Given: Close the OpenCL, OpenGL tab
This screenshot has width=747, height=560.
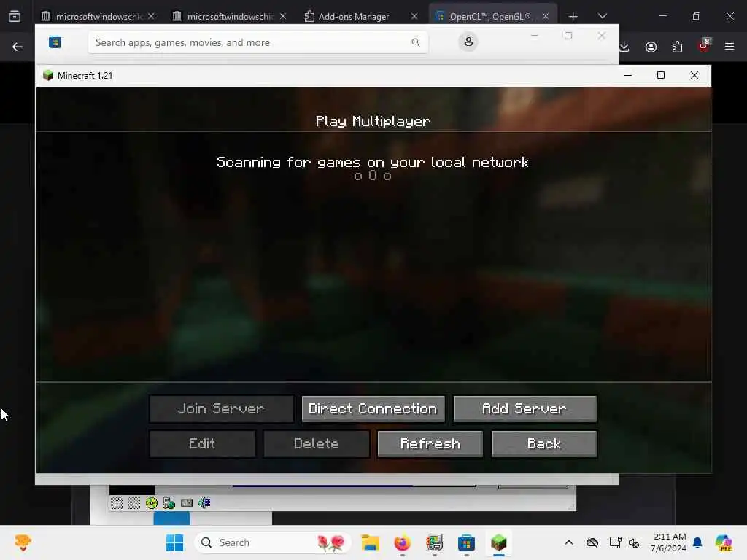Looking at the screenshot, I should tap(546, 16).
